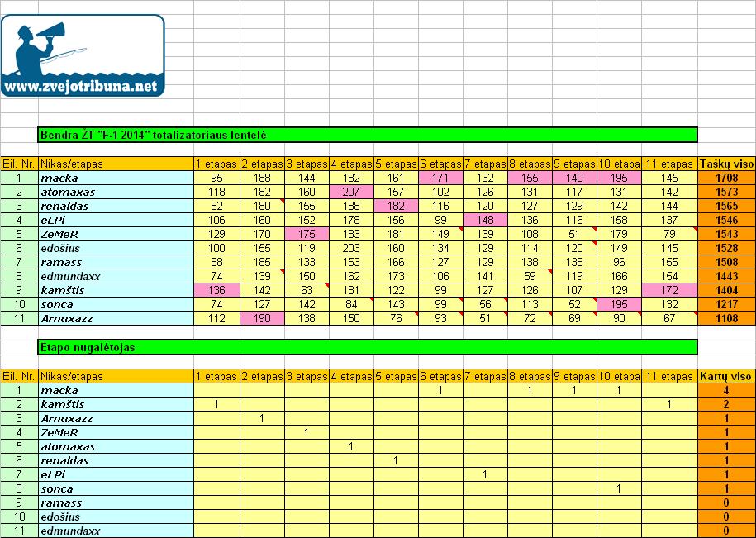This screenshot has width=756, height=538.
Task: Select atomaxas' pink 207 cell in stage 4
Action: tap(351, 192)
